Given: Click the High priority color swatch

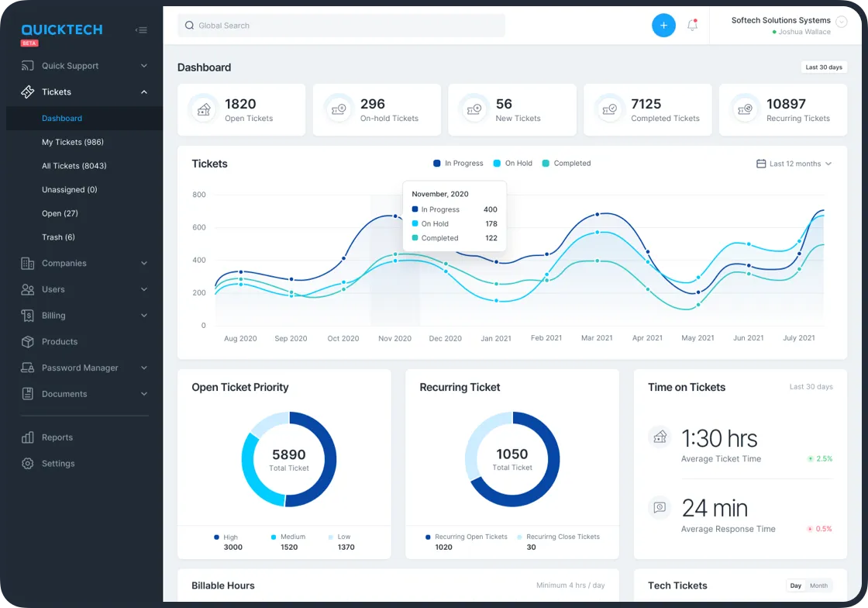Looking at the screenshot, I should point(217,537).
